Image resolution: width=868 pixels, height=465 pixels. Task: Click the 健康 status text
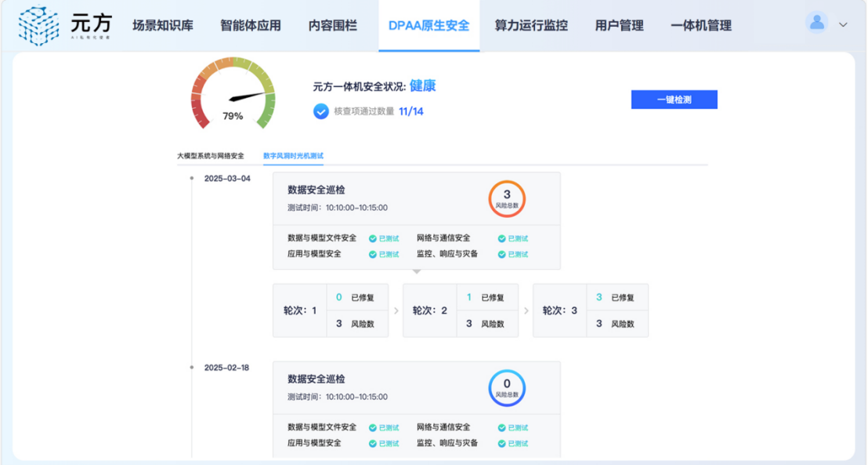423,86
